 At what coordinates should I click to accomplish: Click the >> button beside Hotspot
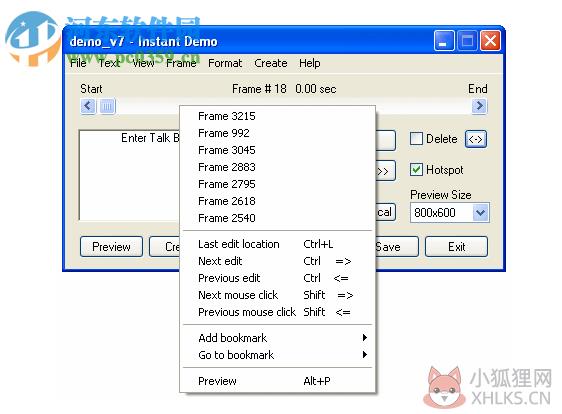(386, 171)
